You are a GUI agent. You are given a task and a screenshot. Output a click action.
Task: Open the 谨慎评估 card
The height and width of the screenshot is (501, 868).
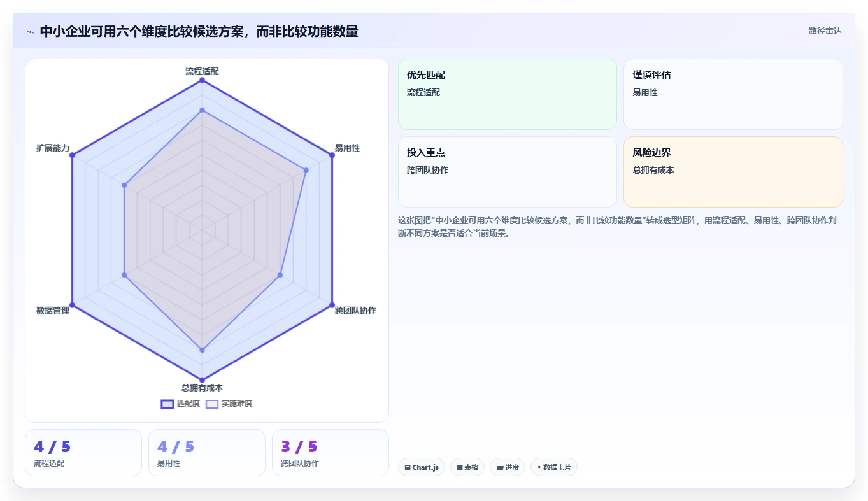(733, 94)
